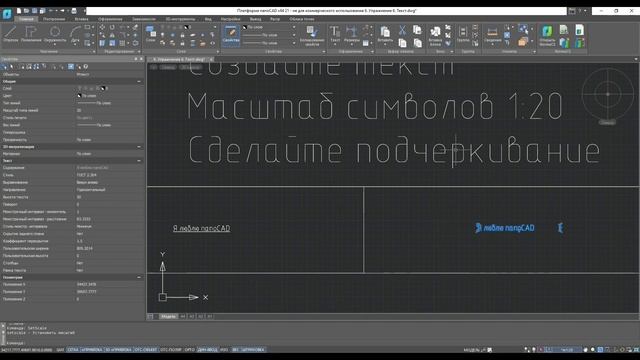Select the Полилиния polyline tool
This screenshot has width=640, height=360.
pos(31,34)
